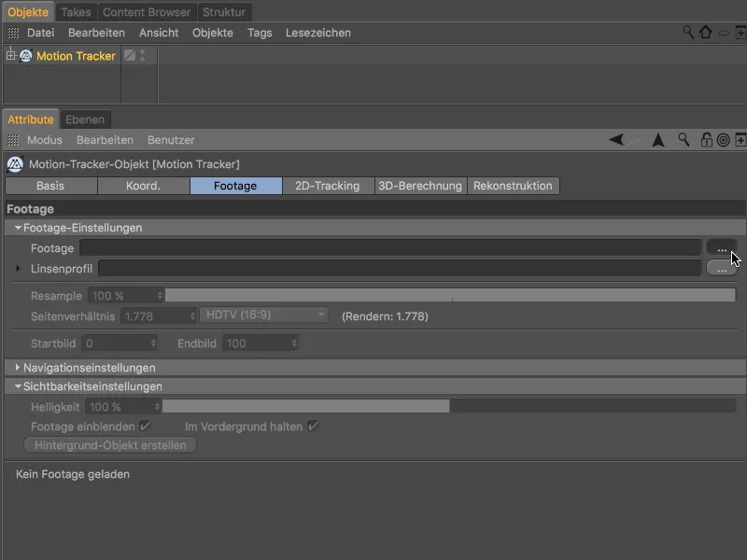Click the forward navigation arrow in Attribute manager
The width and height of the screenshot is (747, 560).
656,138
